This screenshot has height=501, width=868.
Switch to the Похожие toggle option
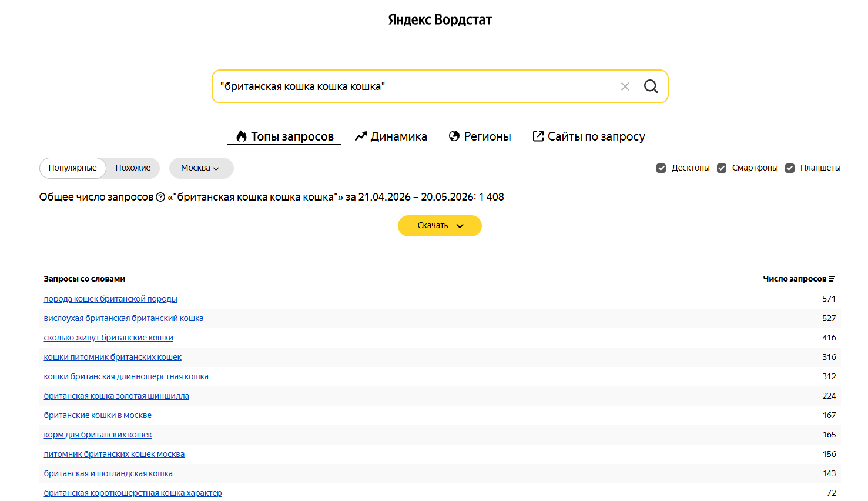point(133,168)
